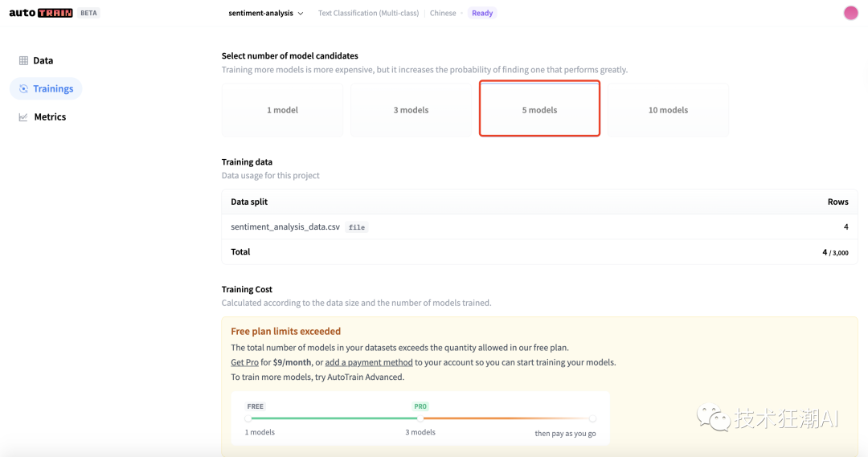Click the Text Classification (Multi-class) label
Screen dimensions: 868x457
pyautogui.click(x=368, y=13)
